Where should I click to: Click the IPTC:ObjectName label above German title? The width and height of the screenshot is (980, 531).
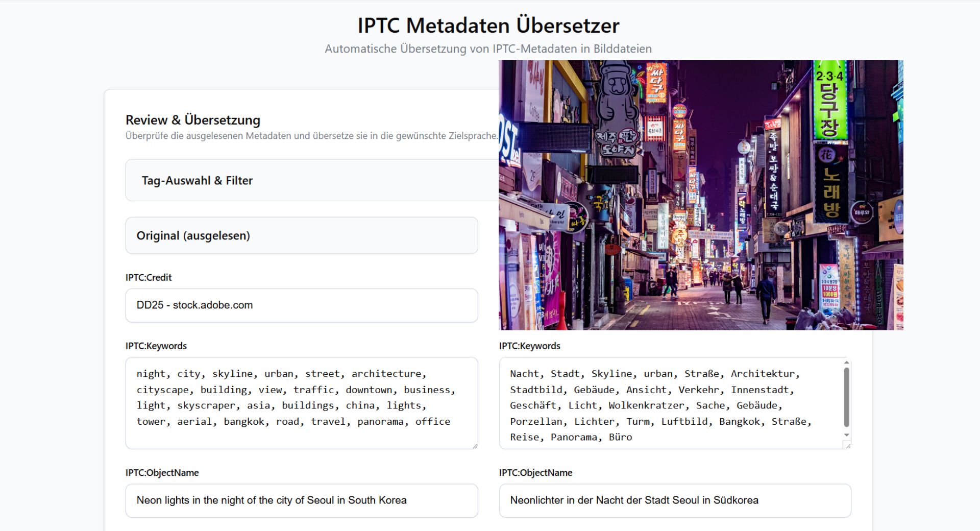coord(535,473)
